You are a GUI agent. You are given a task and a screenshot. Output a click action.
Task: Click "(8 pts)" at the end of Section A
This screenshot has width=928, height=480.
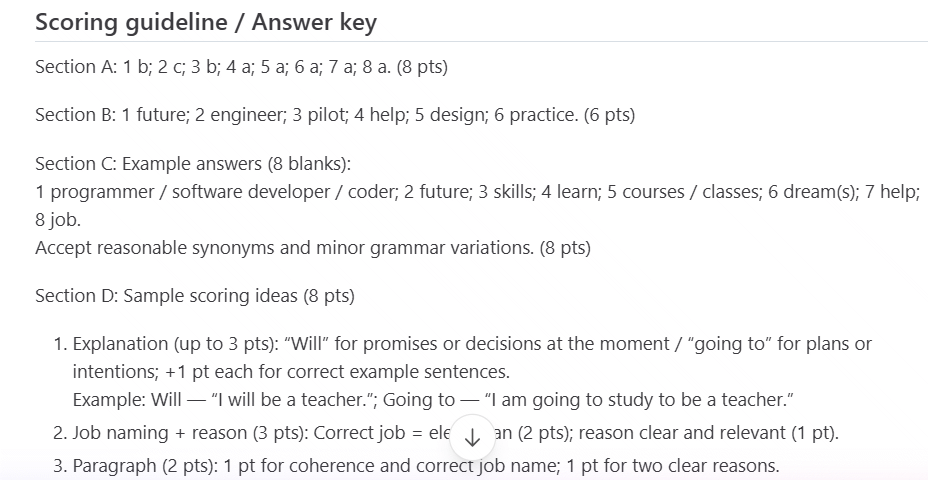pos(422,68)
